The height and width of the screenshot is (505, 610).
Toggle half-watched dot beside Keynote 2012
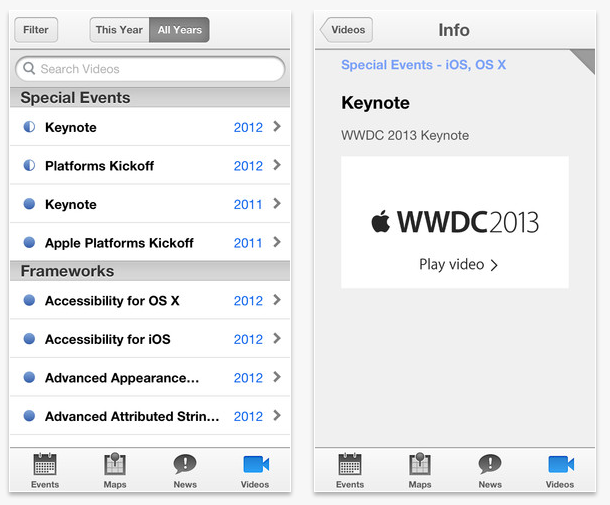point(29,127)
